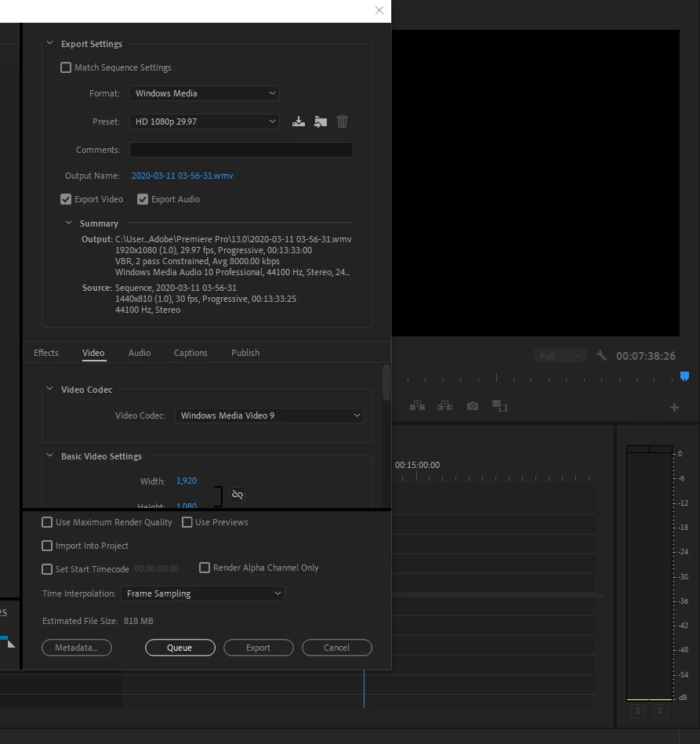
Task: Click the Queue button
Action: pyautogui.click(x=180, y=648)
